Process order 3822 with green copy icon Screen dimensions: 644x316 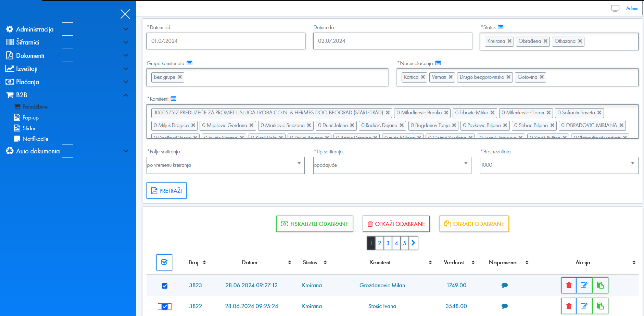600,306
